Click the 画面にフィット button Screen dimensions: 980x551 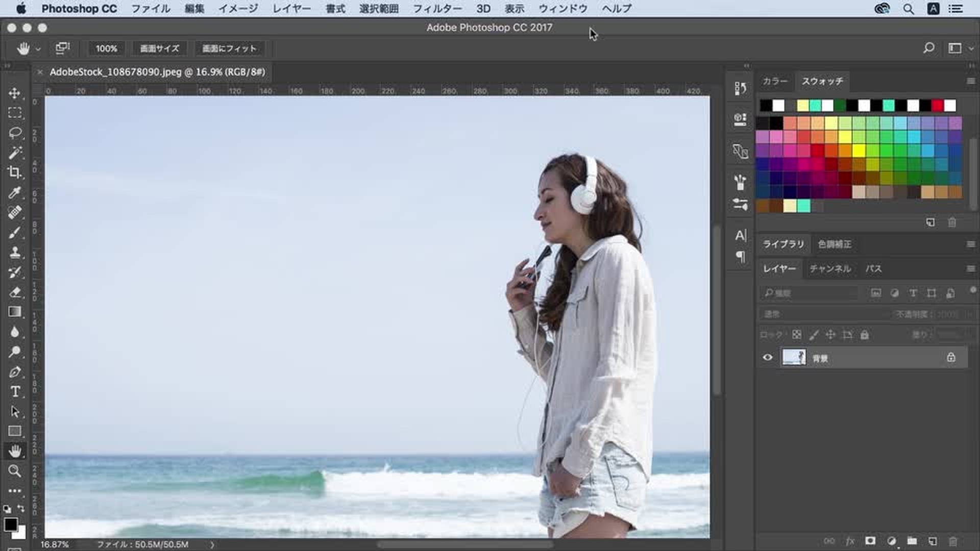[229, 48]
